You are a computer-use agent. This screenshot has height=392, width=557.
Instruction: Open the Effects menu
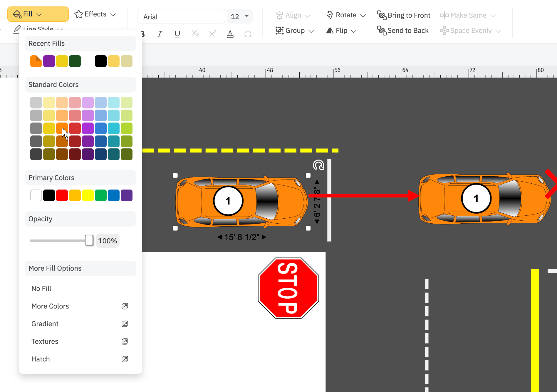(x=95, y=14)
